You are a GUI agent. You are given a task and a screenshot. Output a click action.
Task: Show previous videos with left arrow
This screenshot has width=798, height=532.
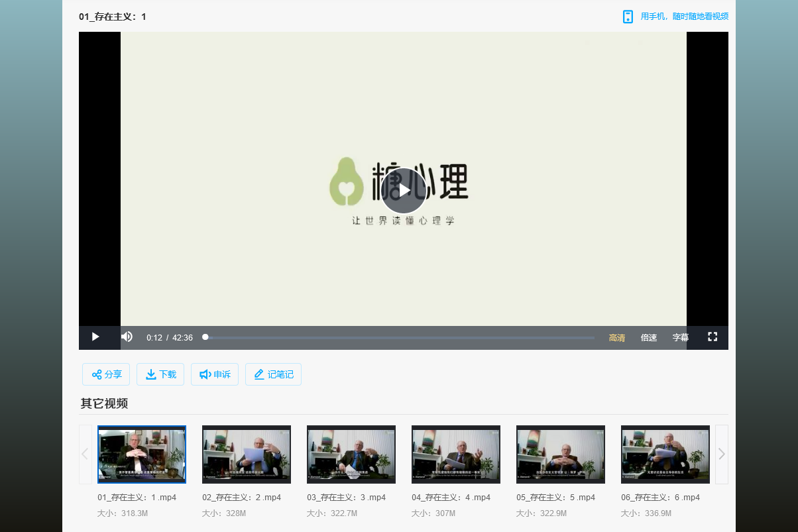(85, 454)
